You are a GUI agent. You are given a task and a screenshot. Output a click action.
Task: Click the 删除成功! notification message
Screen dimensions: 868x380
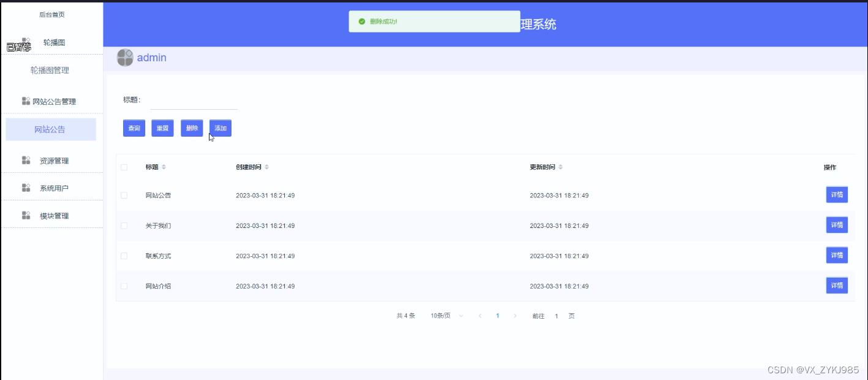[x=383, y=21]
